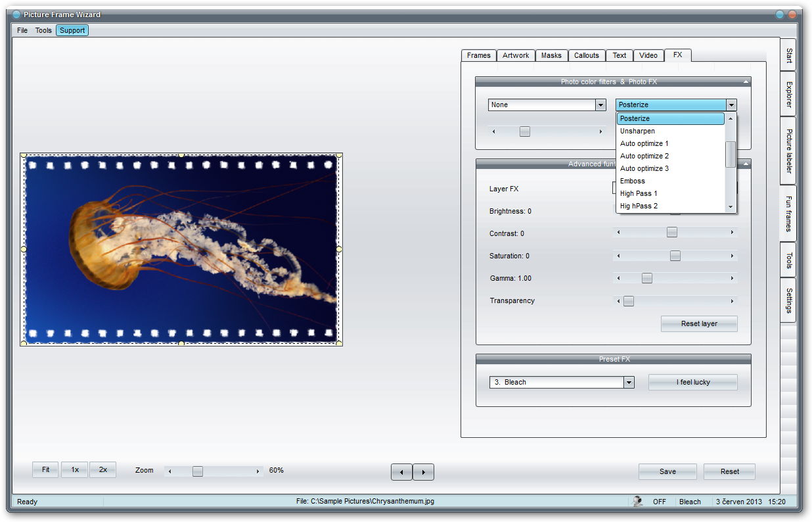Go to the next picture with right arrow button
The image size is (812, 522).
pyautogui.click(x=424, y=472)
